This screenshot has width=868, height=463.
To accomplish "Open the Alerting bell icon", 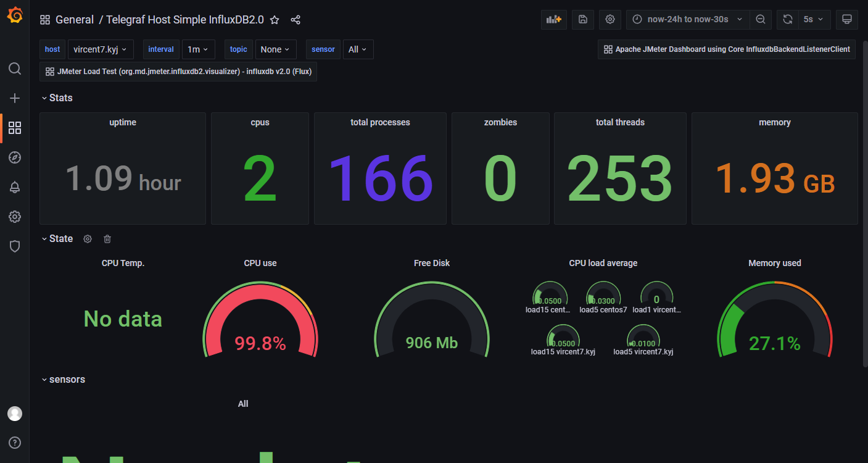I will (x=15, y=187).
